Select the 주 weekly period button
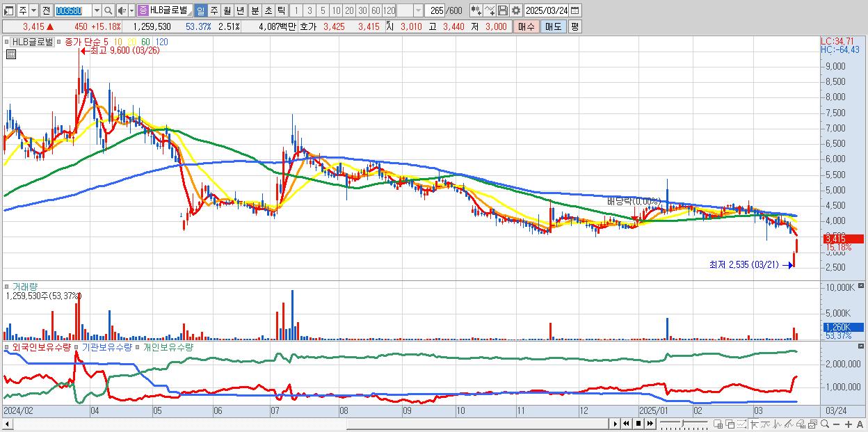Image resolution: width=868 pixels, height=432 pixels. pos(214,11)
